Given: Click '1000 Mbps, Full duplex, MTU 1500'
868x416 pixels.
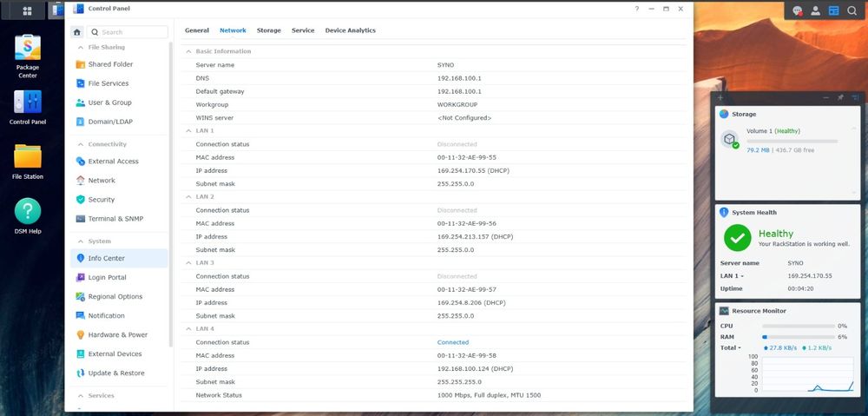Looking at the screenshot, I should pyautogui.click(x=489, y=395).
